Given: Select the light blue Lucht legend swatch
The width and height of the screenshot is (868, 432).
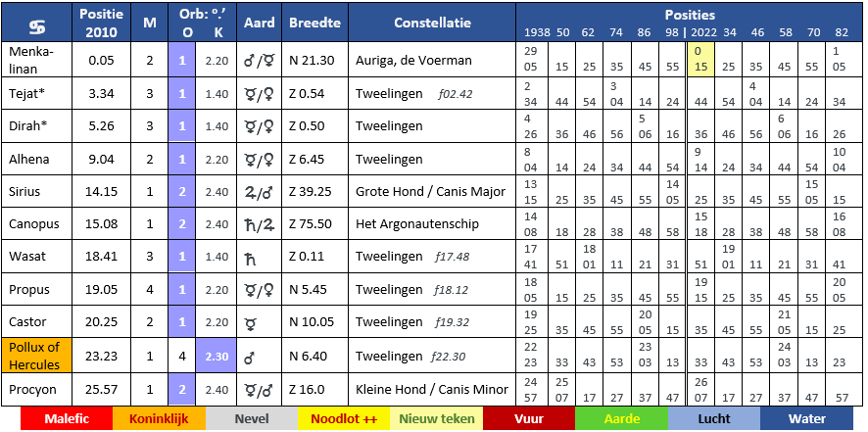Looking at the screenshot, I should pos(714,418).
